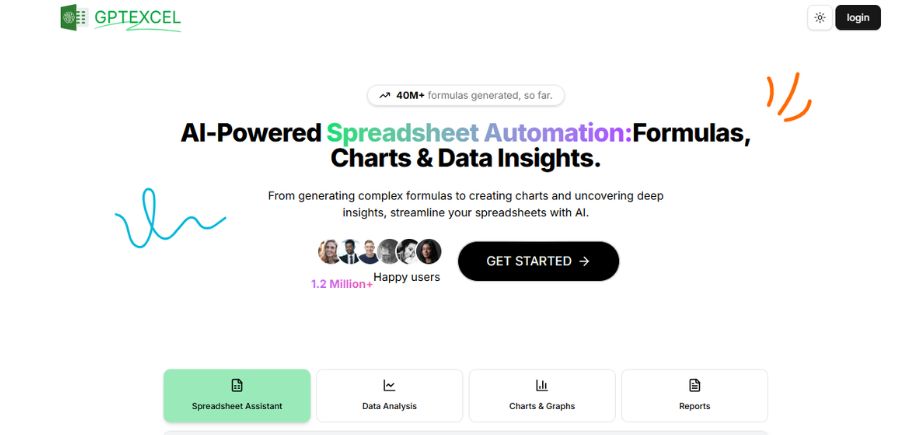
Task: Click the bar chart icon above Charts & Graphs
Action: (542, 386)
